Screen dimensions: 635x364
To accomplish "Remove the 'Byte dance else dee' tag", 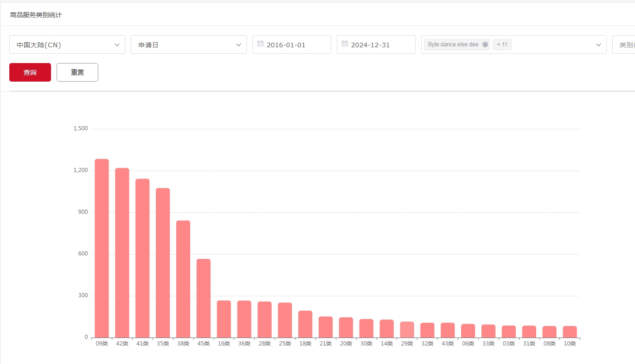I will click(485, 45).
